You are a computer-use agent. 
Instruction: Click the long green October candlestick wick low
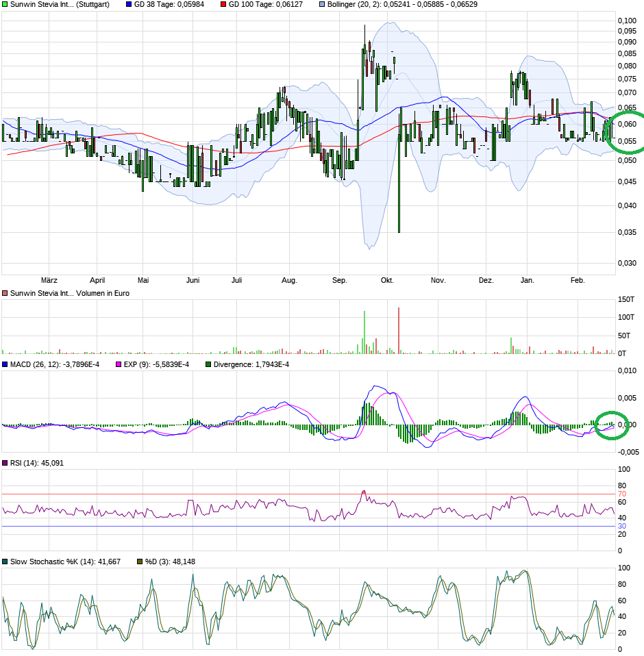point(399,231)
